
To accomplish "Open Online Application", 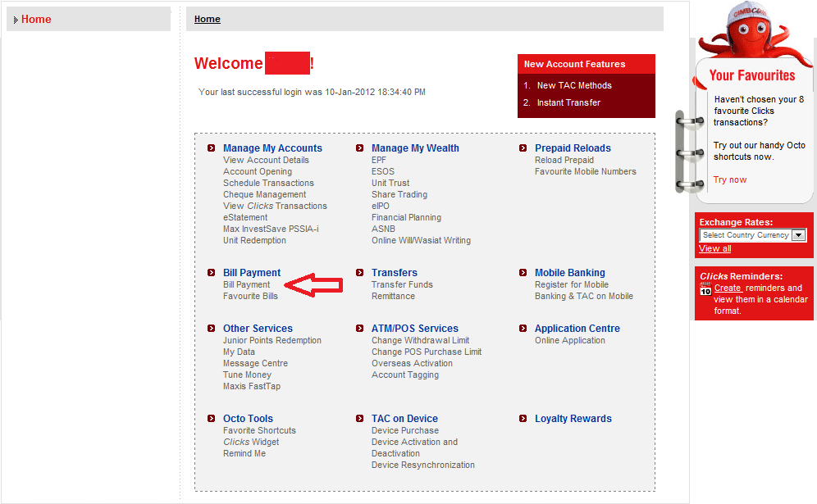I will (x=569, y=340).
